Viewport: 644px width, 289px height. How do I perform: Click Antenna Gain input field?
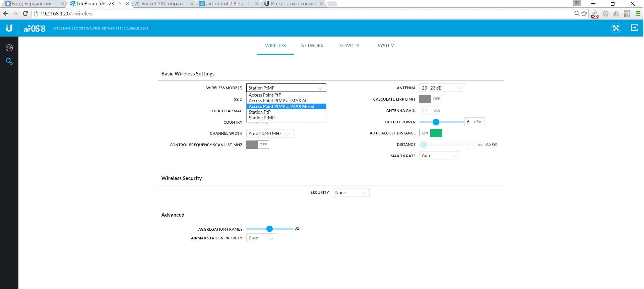click(431, 110)
